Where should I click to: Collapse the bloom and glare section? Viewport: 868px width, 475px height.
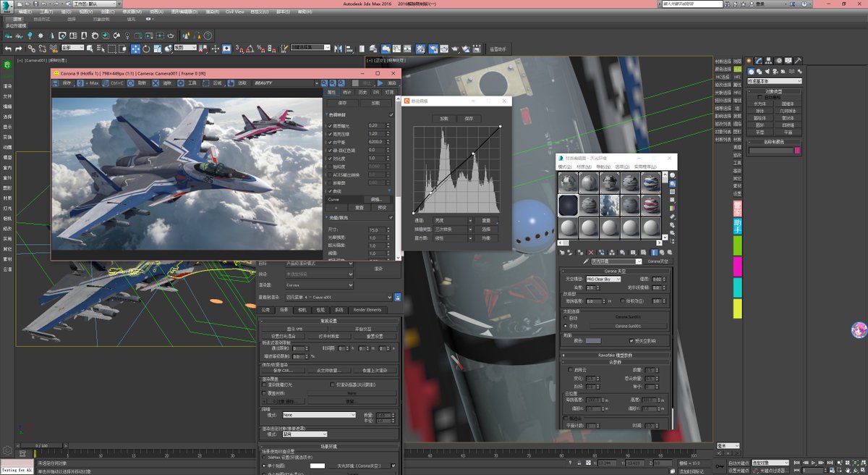coord(325,217)
